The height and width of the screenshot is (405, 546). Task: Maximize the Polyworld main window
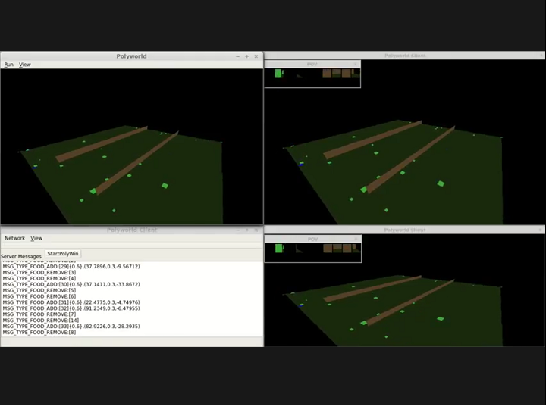point(247,56)
